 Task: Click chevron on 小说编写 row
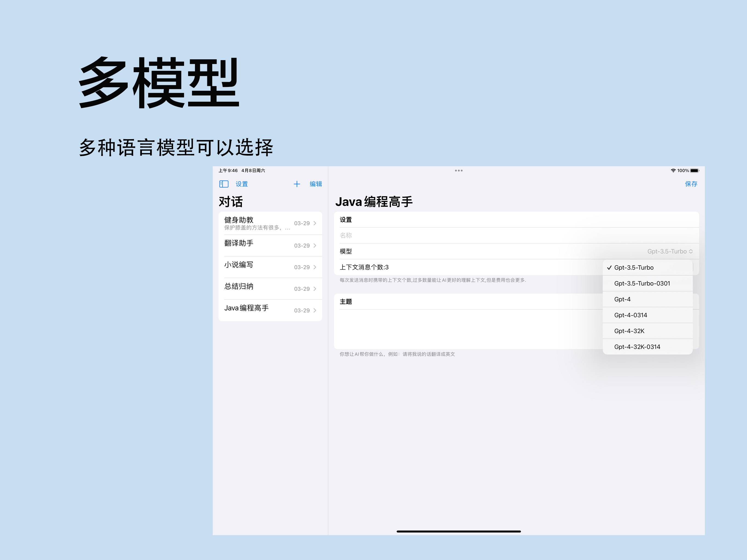pyautogui.click(x=315, y=267)
